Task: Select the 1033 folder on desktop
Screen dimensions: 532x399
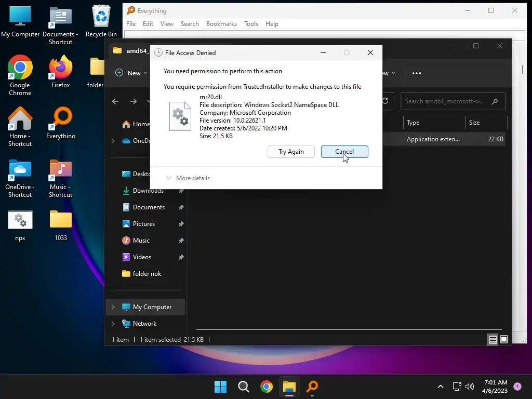Action: click(x=60, y=225)
